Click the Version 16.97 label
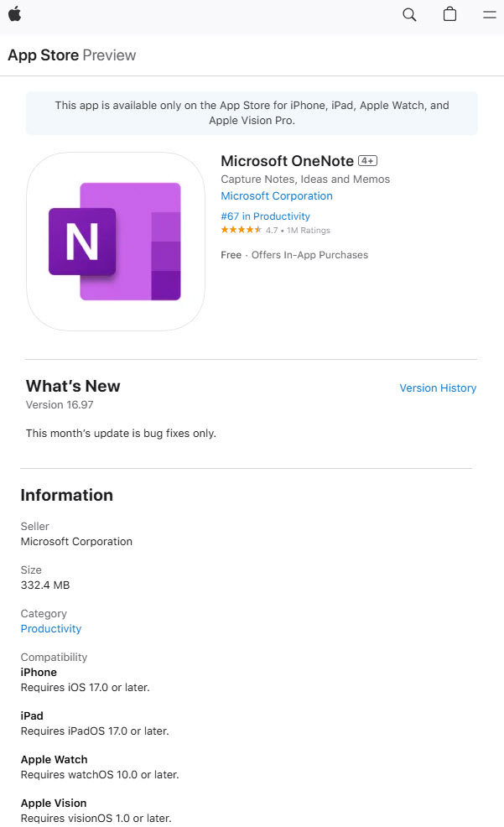Screen dimensions: 504x827 pyautogui.click(x=60, y=404)
